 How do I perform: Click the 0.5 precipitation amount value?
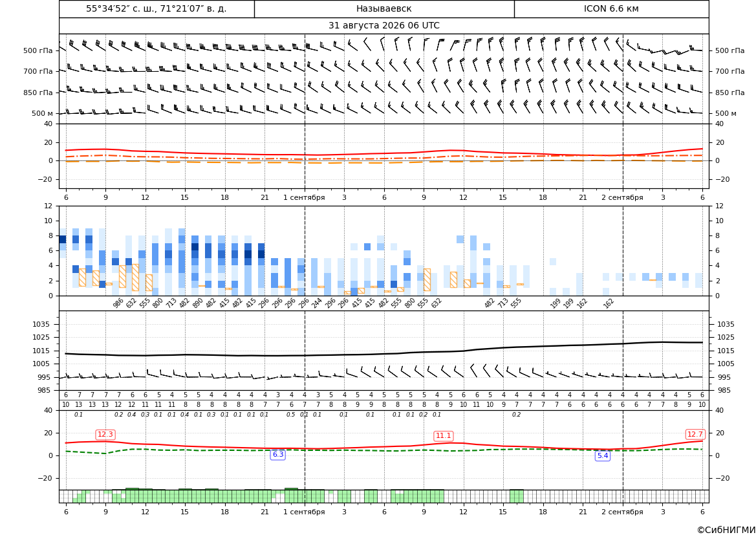(x=291, y=415)
